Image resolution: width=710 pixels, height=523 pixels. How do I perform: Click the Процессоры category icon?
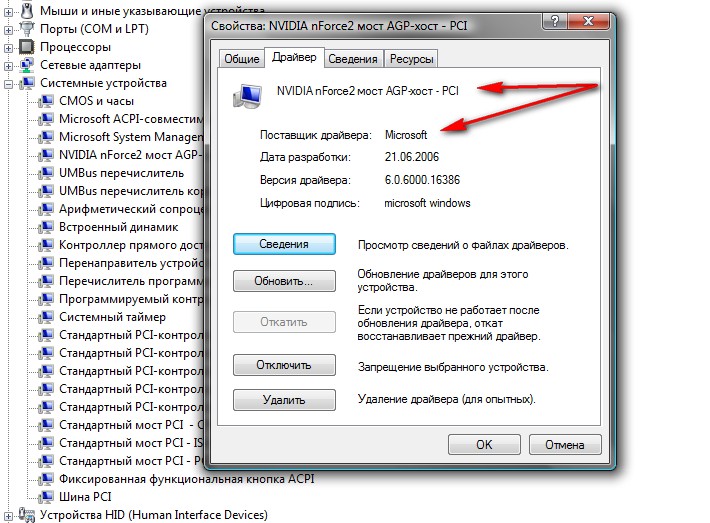pos(27,47)
